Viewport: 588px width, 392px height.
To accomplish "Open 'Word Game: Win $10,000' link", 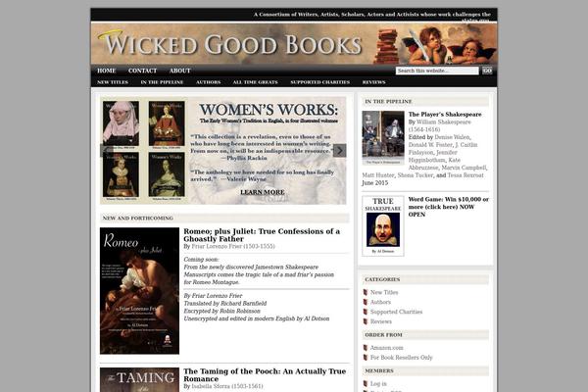I will [449, 207].
